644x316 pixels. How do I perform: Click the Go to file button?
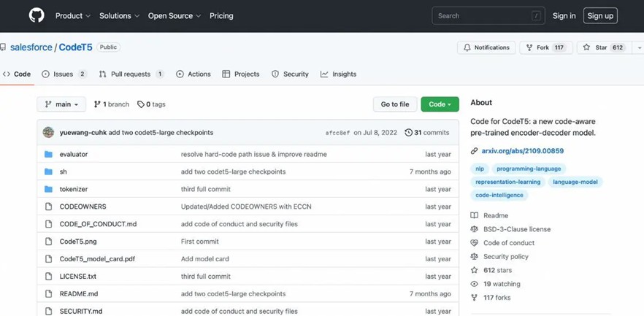pyautogui.click(x=395, y=104)
